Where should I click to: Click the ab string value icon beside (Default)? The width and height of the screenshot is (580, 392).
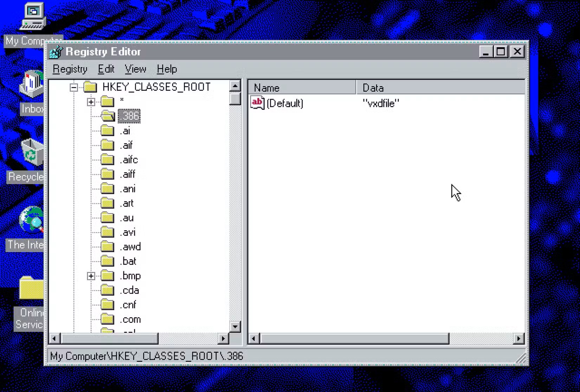pos(257,103)
